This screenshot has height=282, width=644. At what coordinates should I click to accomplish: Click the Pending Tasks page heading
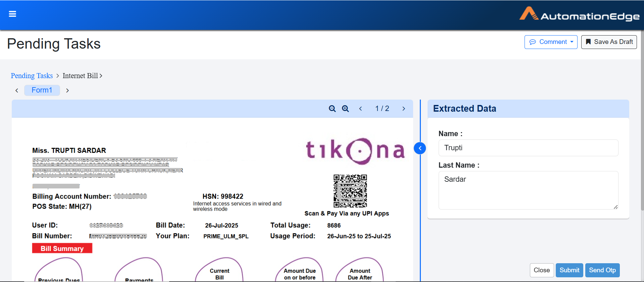54,44
